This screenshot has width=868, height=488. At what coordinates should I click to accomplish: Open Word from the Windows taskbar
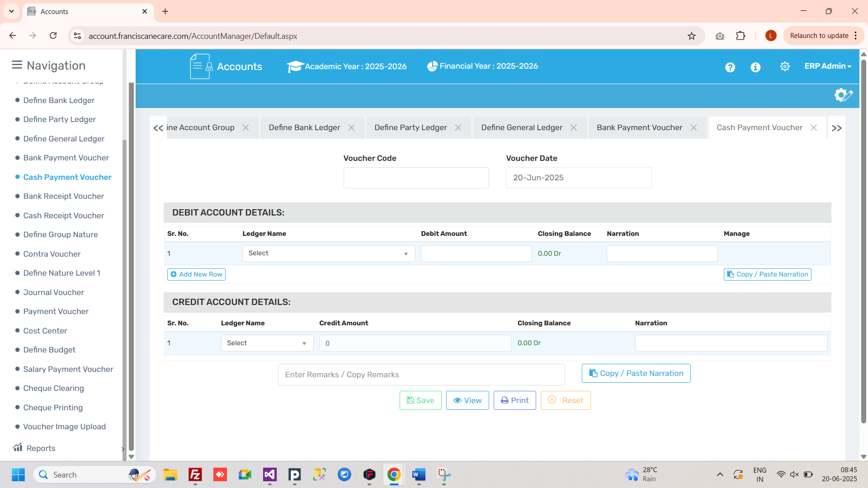[x=419, y=475]
